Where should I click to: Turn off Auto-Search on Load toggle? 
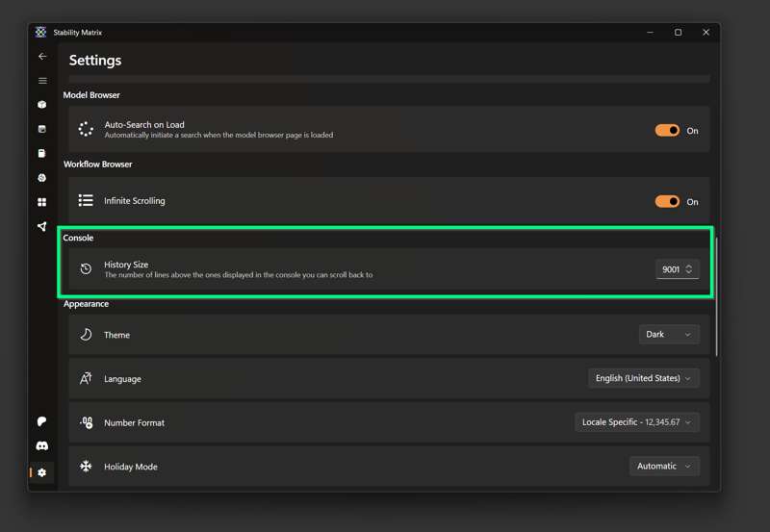point(667,130)
